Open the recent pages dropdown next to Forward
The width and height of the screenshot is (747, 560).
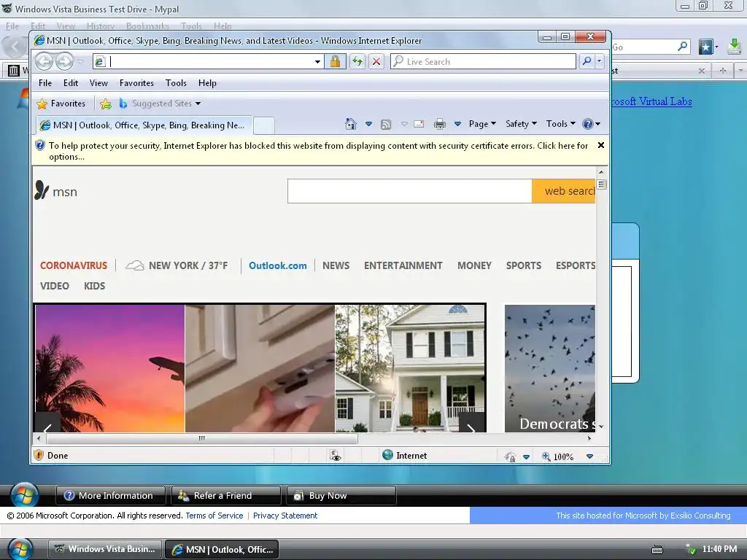(80, 61)
